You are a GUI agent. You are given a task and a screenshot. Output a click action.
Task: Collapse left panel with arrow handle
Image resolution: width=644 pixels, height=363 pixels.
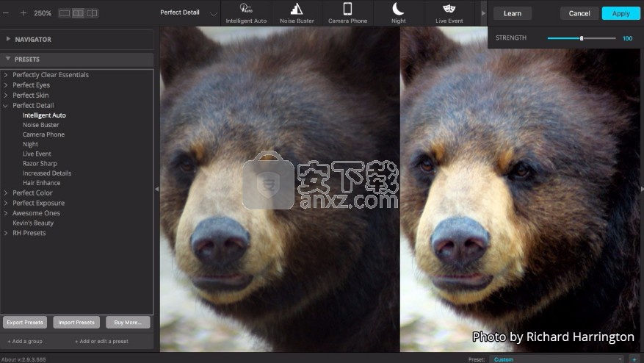coord(156,189)
